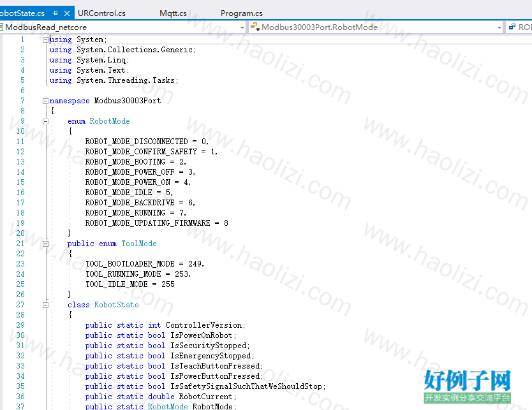Switch to the Mqtt.cs tab
The width and height of the screenshot is (532, 410).
coord(173,13)
